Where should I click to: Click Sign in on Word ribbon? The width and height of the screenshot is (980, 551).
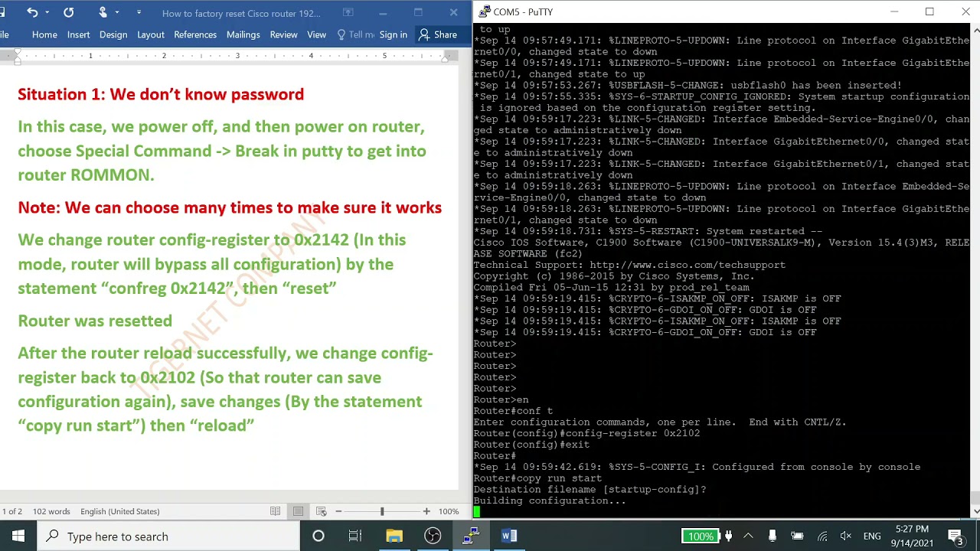(x=393, y=34)
